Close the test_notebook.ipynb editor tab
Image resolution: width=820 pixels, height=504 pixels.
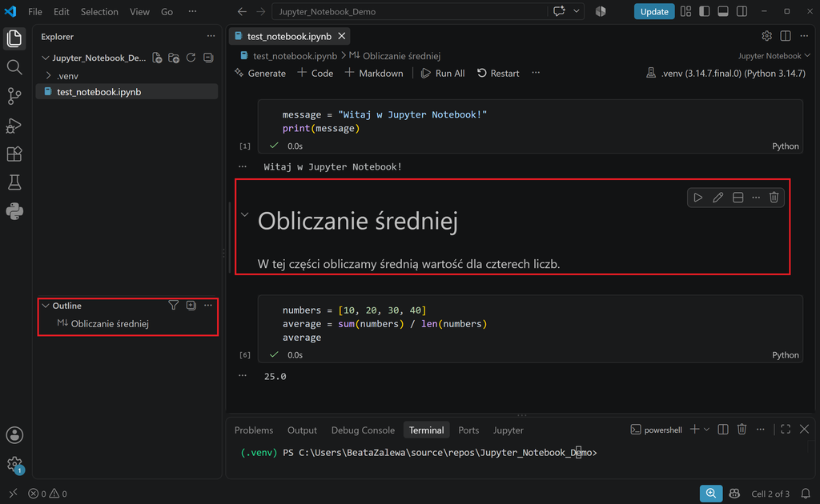pyautogui.click(x=341, y=36)
